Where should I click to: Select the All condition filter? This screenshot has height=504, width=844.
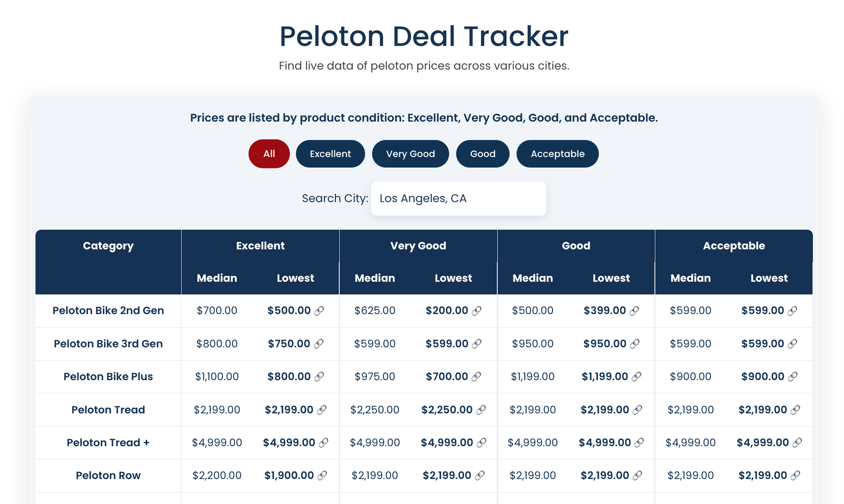coord(269,154)
